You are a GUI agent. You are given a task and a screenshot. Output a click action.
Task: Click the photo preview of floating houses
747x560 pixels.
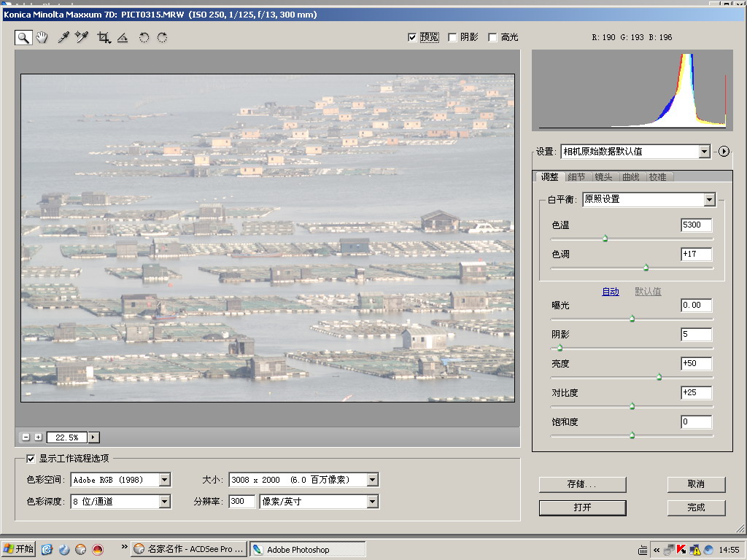[x=268, y=238]
